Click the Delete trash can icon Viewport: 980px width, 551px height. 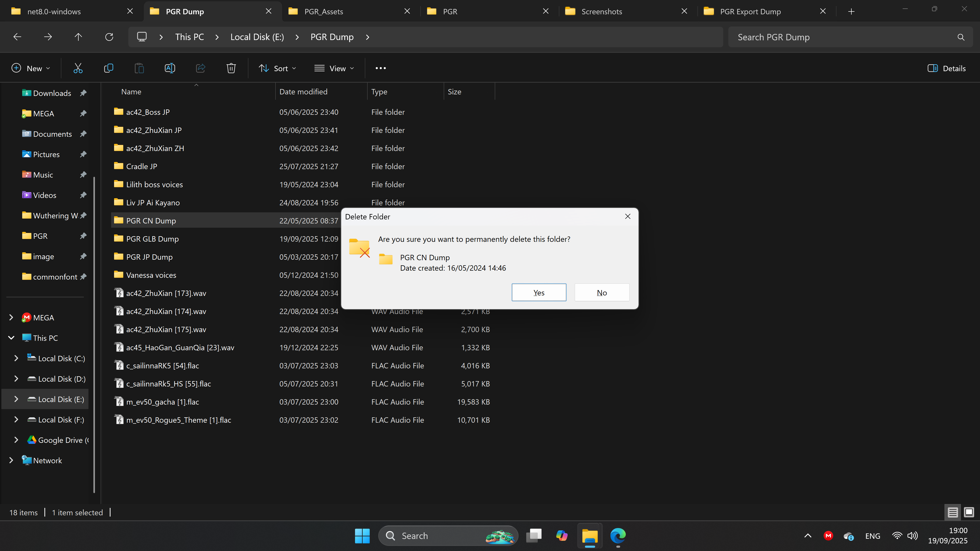coord(231,68)
